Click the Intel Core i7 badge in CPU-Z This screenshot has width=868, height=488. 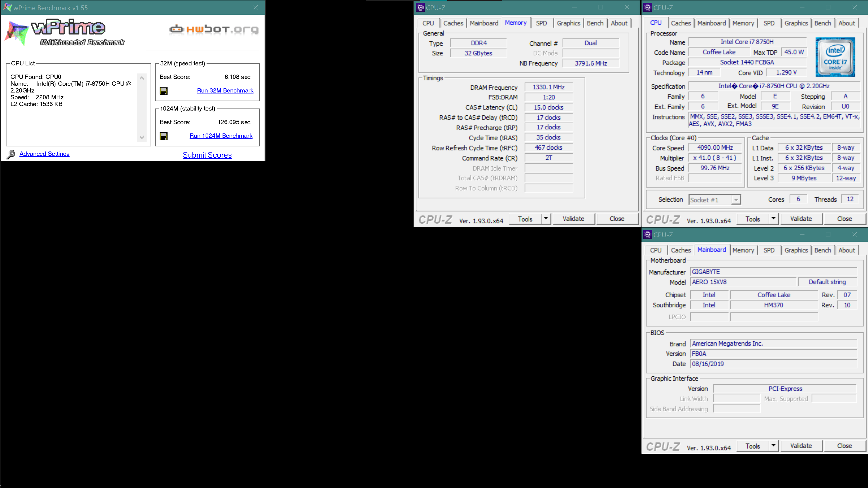click(x=835, y=57)
